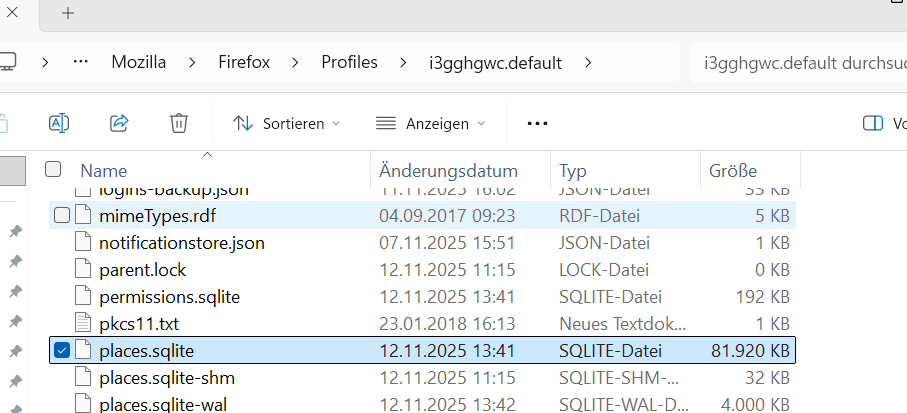Click the search box for i3gghgwc.default

[x=800, y=62]
